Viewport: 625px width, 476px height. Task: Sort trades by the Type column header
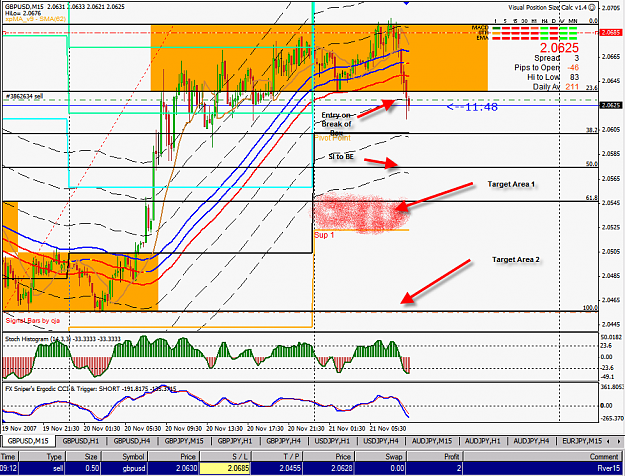(x=41, y=456)
